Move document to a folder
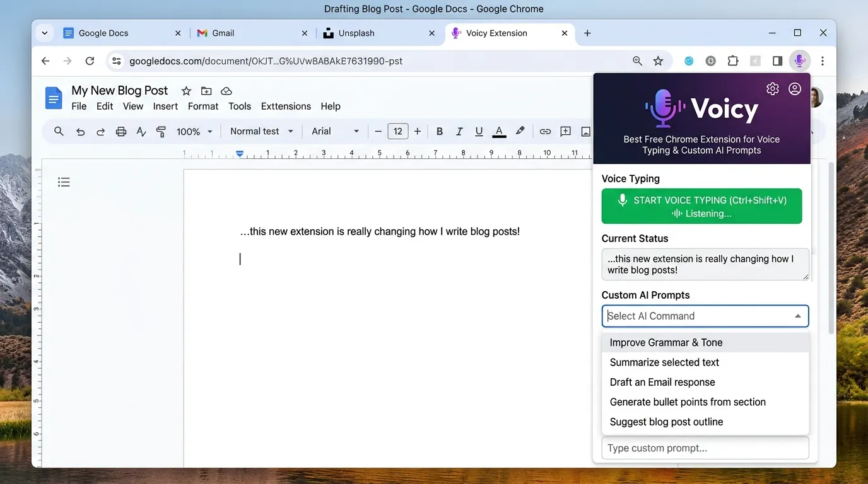The width and height of the screenshot is (868, 484). tap(206, 91)
